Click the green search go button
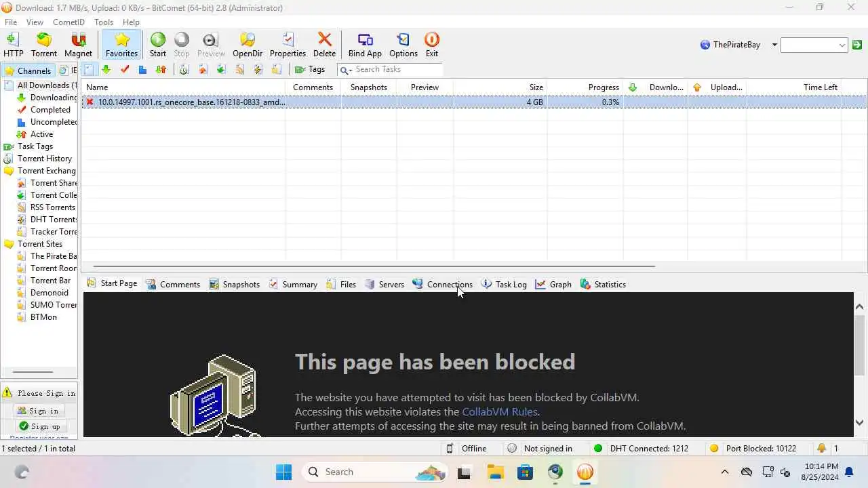The image size is (868, 488). (857, 45)
